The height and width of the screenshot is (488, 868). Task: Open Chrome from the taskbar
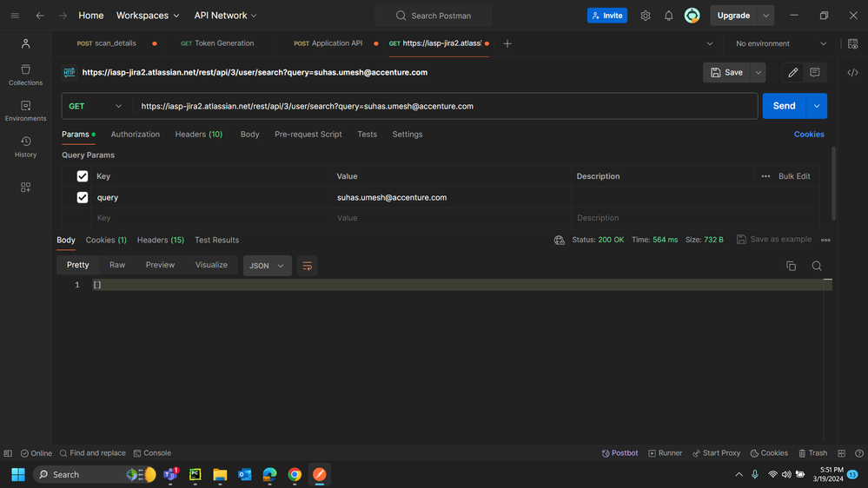[x=295, y=475]
